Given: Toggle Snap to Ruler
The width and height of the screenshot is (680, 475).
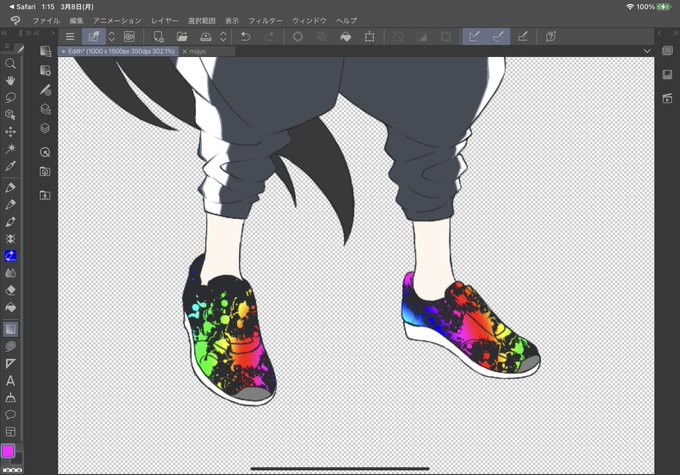Looking at the screenshot, I should (474, 37).
